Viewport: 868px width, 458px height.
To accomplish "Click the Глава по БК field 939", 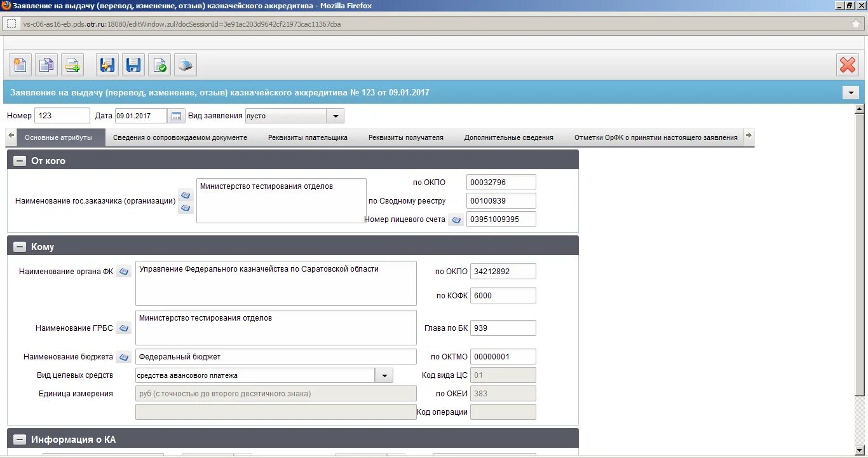I will click(503, 328).
